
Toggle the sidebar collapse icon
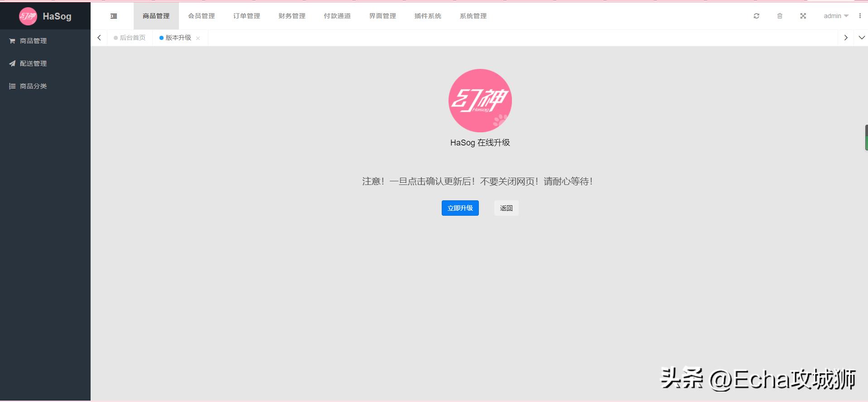pos(114,16)
